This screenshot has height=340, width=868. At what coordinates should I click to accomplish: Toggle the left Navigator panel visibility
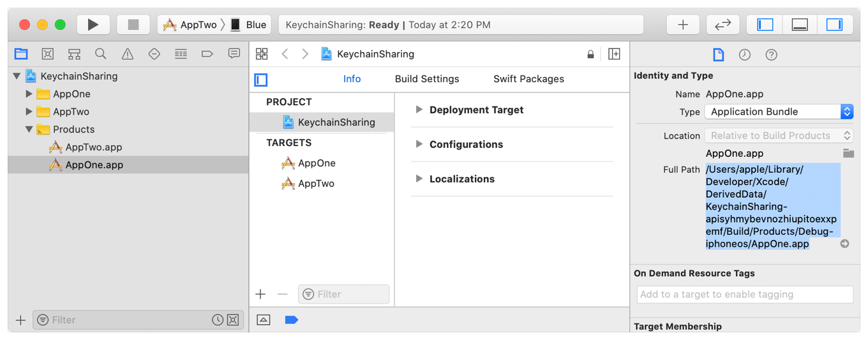765,25
